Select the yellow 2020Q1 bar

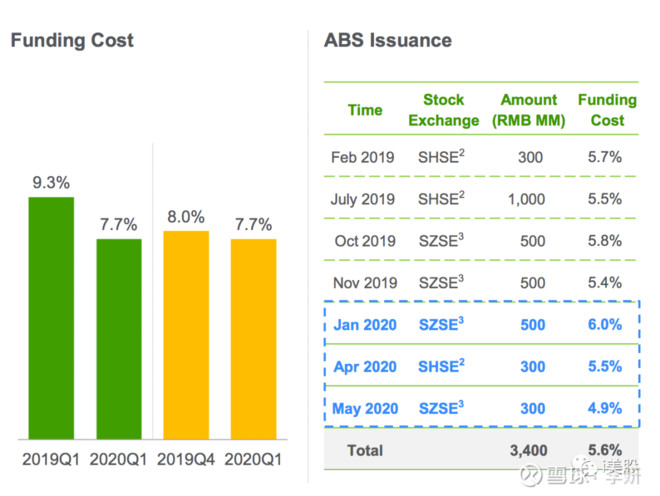253,339
